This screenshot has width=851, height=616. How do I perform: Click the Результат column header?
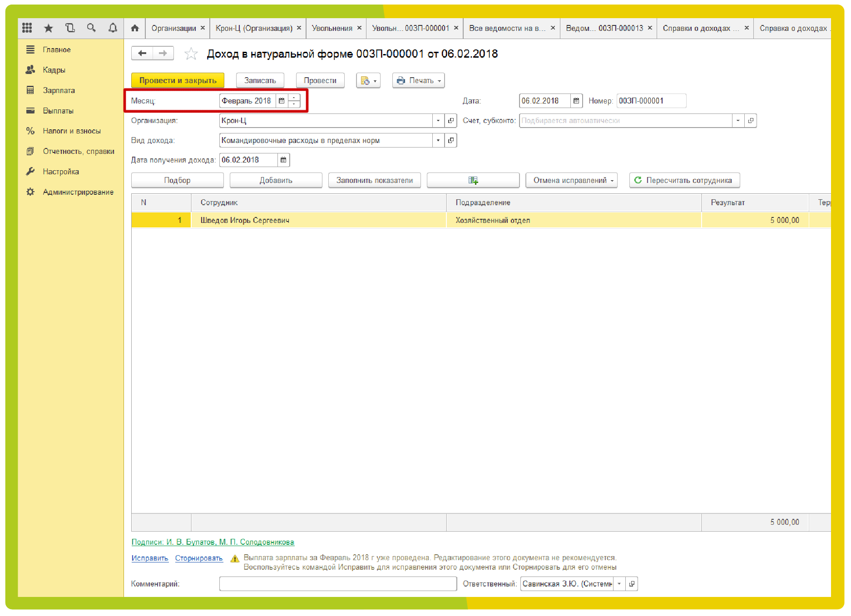point(755,202)
